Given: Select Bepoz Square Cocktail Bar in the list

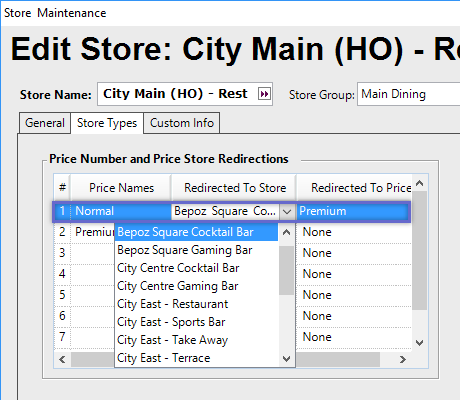Looking at the screenshot, I should pos(196,232).
